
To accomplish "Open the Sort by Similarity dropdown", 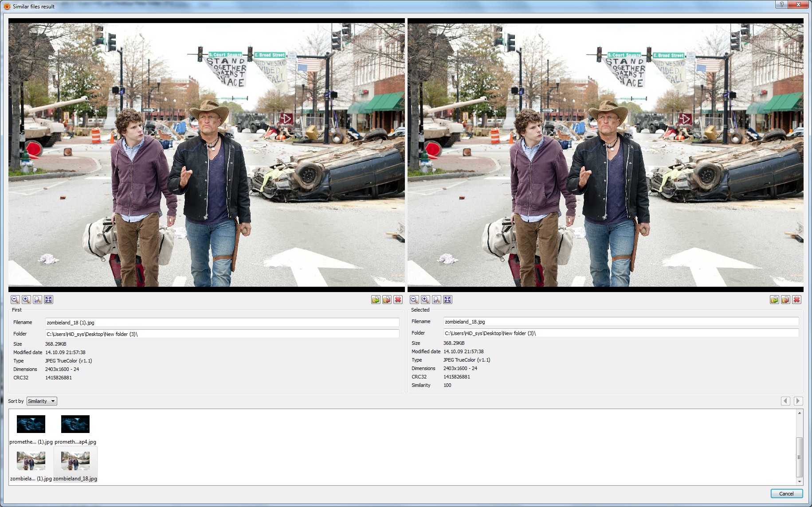I will (42, 401).
